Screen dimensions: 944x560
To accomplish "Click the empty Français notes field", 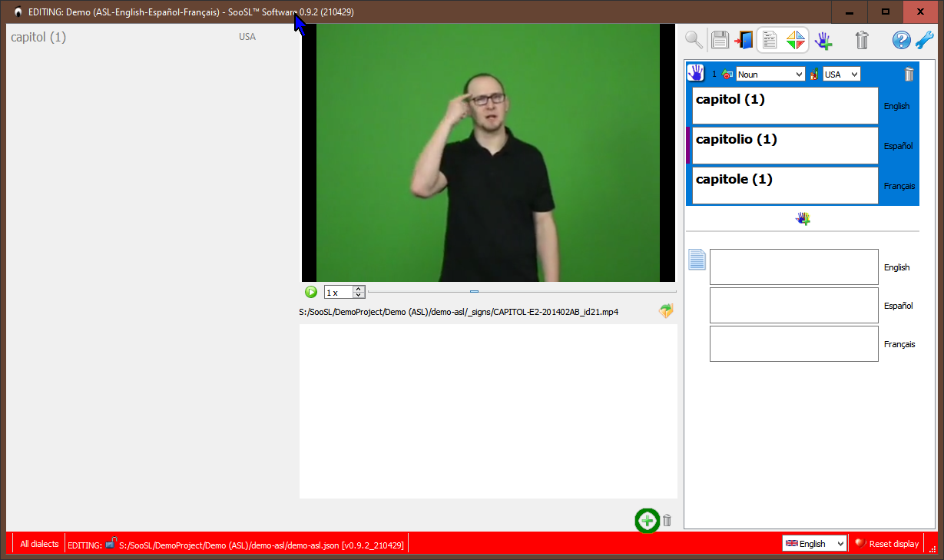I will pyautogui.click(x=793, y=343).
